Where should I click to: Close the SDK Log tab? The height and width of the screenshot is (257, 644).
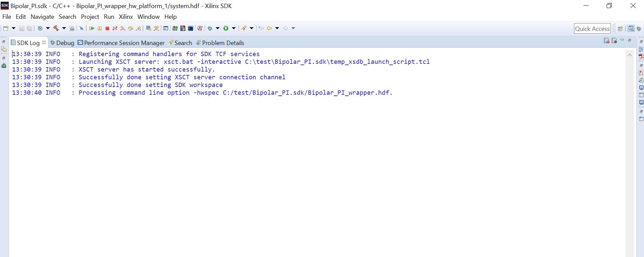coord(44,42)
